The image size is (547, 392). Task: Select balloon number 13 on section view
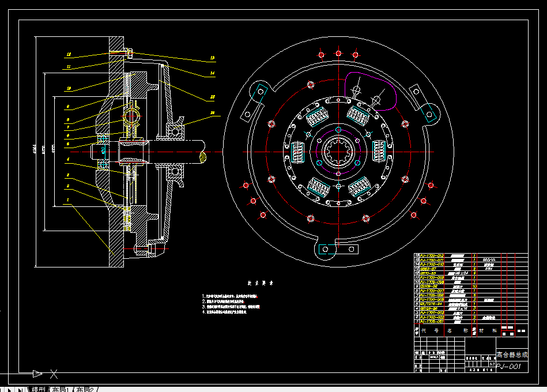(x=212, y=58)
